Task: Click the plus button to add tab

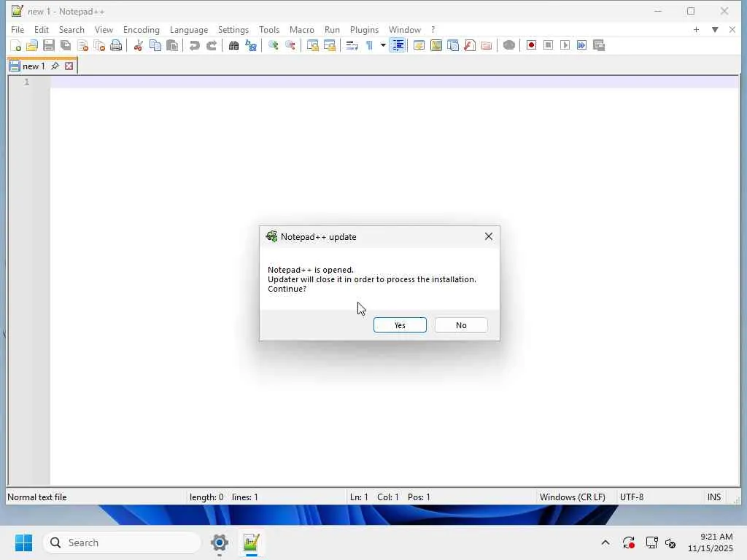Action: pyautogui.click(x=696, y=29)
